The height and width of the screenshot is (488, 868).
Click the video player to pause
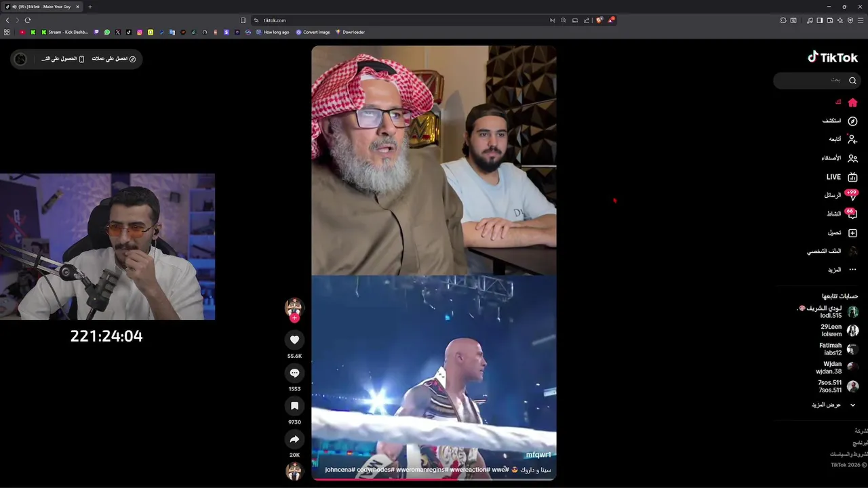point(434,262)
